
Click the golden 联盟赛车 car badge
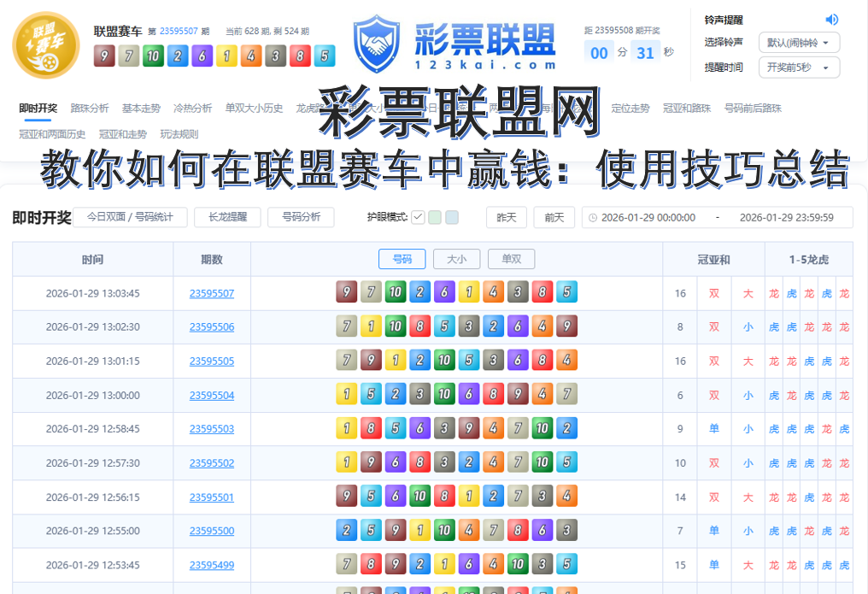pyautogui.click(x=44, y=44)
